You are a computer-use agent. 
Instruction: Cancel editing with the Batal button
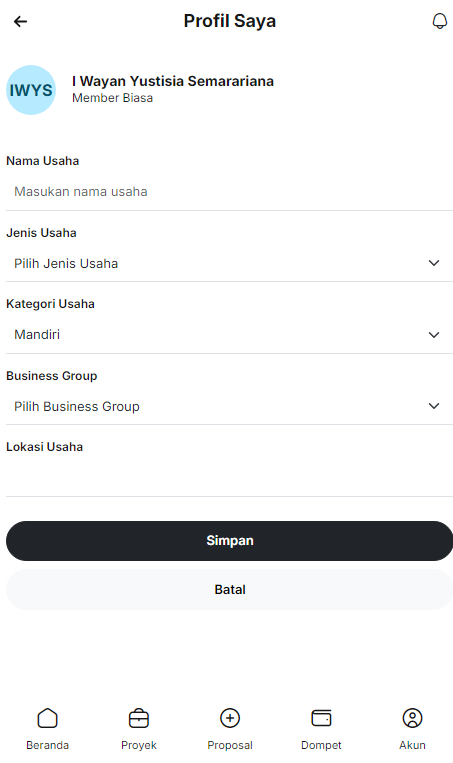pos(230,590)
